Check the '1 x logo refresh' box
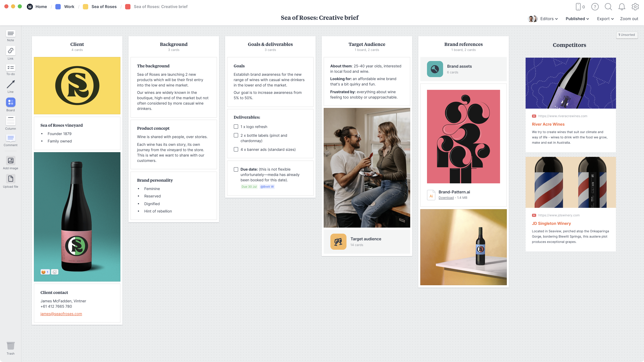Image resolution: width=644 pixels, height=362 pixels. (236, 127)
